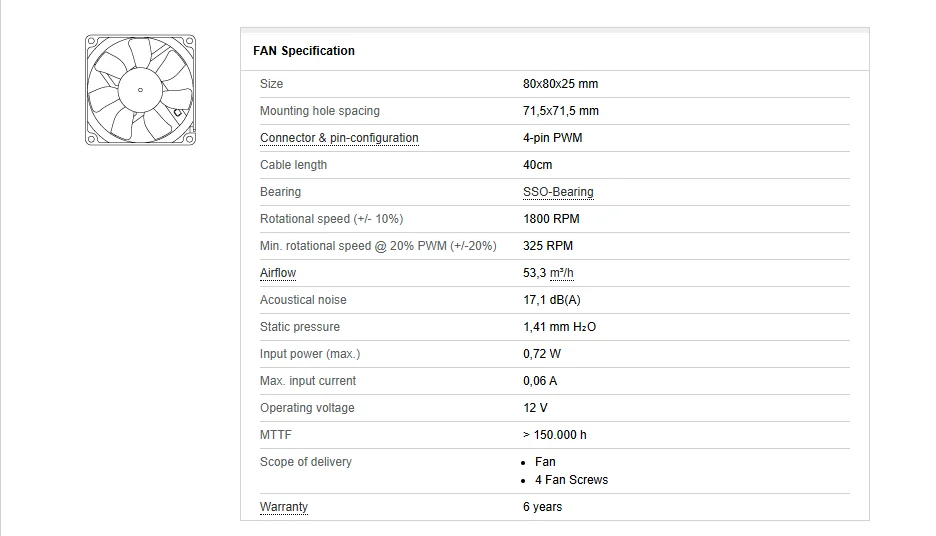936x536 pixels.
Task: Click the Warranty link
Action: tap(284, 507)
